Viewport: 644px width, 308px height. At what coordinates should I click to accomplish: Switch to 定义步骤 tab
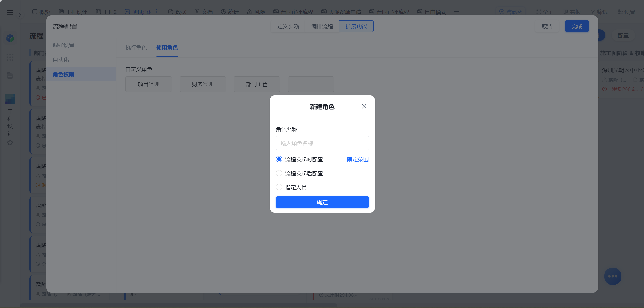pyautogui.click(x=288, y=27)
